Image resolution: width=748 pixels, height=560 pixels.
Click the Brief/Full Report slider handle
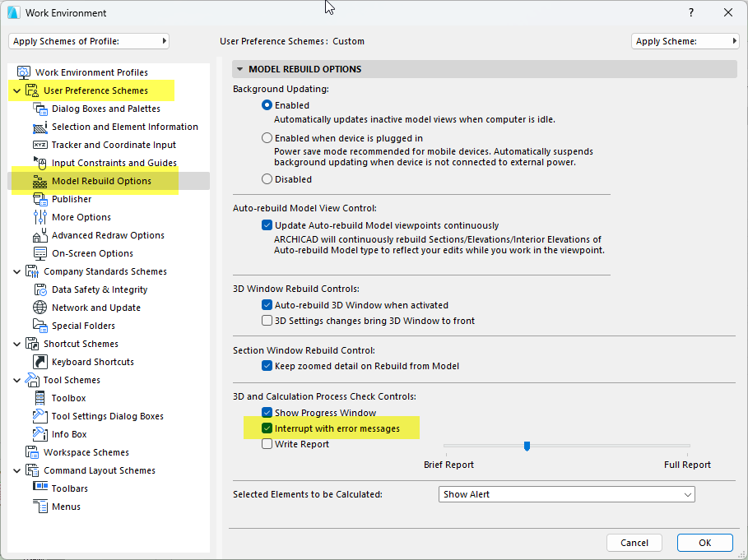coord(527,446)
